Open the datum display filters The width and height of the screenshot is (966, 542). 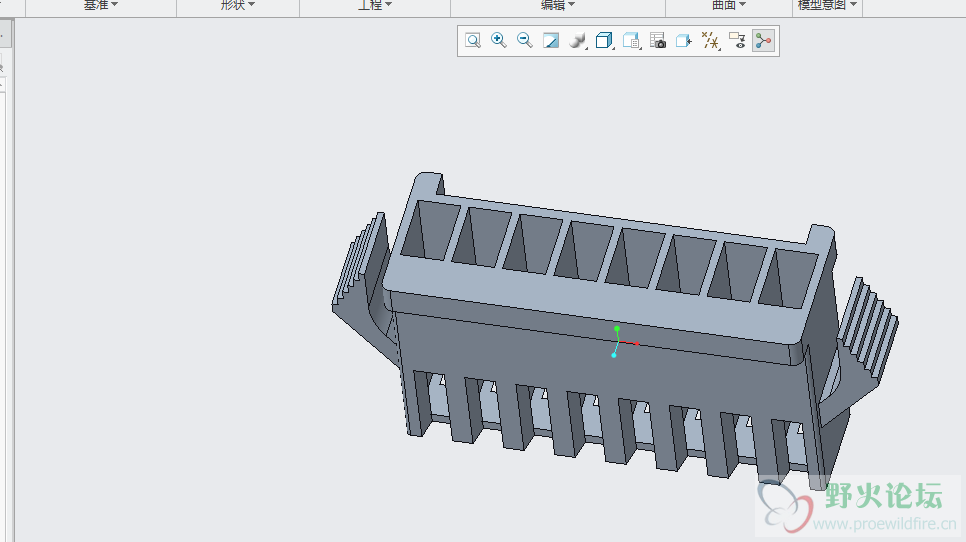(711, 41)
